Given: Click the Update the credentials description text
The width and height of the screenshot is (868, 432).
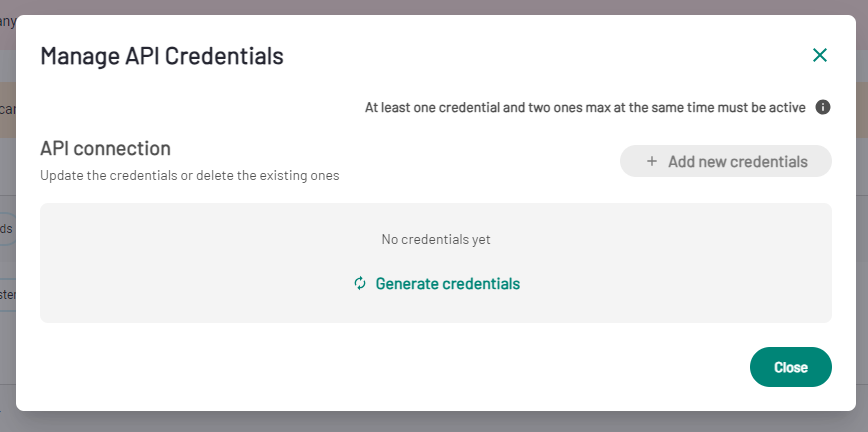Looking at the screenshot, I should pyautogui.click(x=189, y=176).
